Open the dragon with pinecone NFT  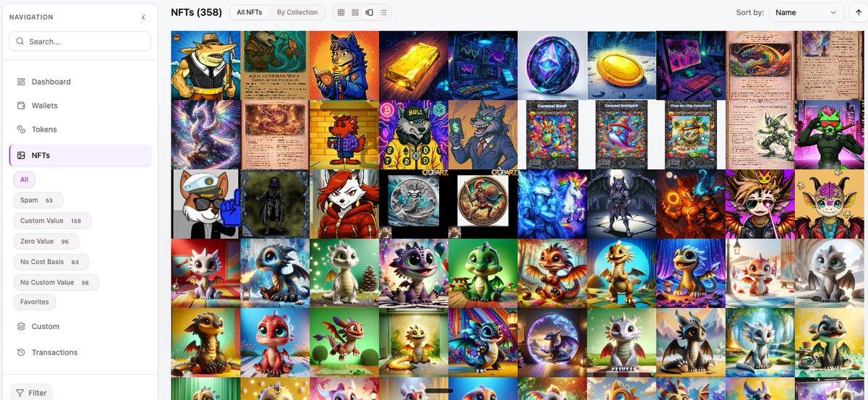point(344,273)
